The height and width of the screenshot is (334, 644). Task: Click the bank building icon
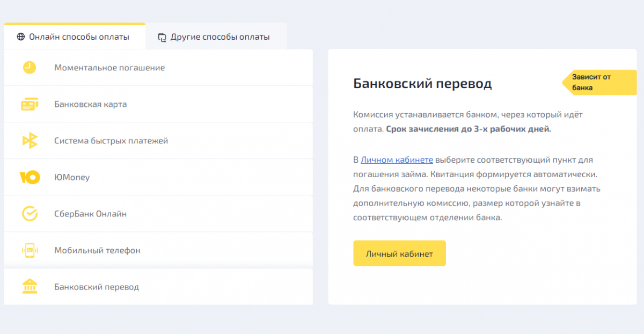(x=30, y=287)
